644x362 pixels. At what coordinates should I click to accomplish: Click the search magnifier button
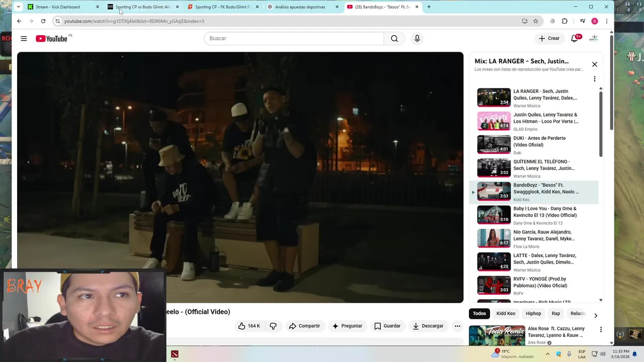click(x=394, y=38)
